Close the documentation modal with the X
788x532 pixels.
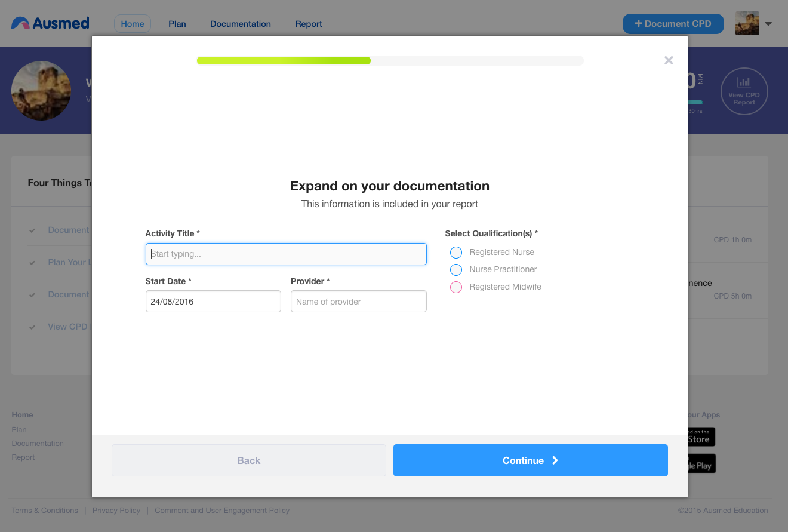(x=669, y=60)
